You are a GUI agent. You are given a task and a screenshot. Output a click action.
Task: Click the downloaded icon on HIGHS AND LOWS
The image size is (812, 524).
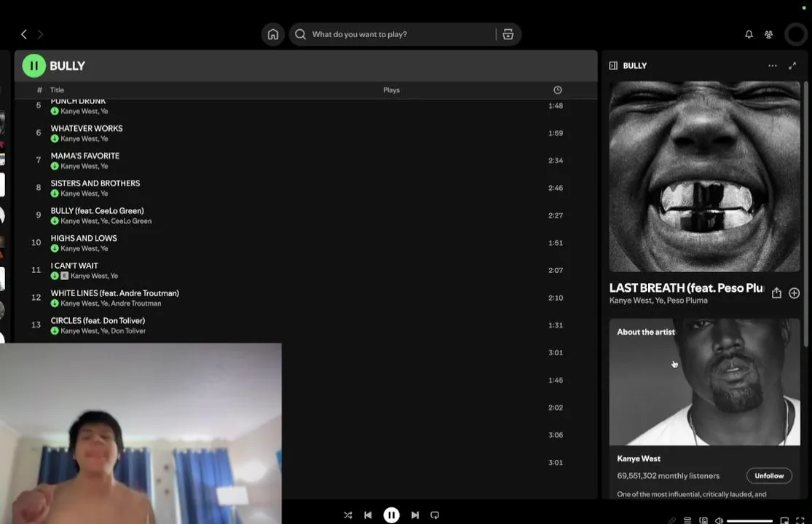click(x=55, y=248)
